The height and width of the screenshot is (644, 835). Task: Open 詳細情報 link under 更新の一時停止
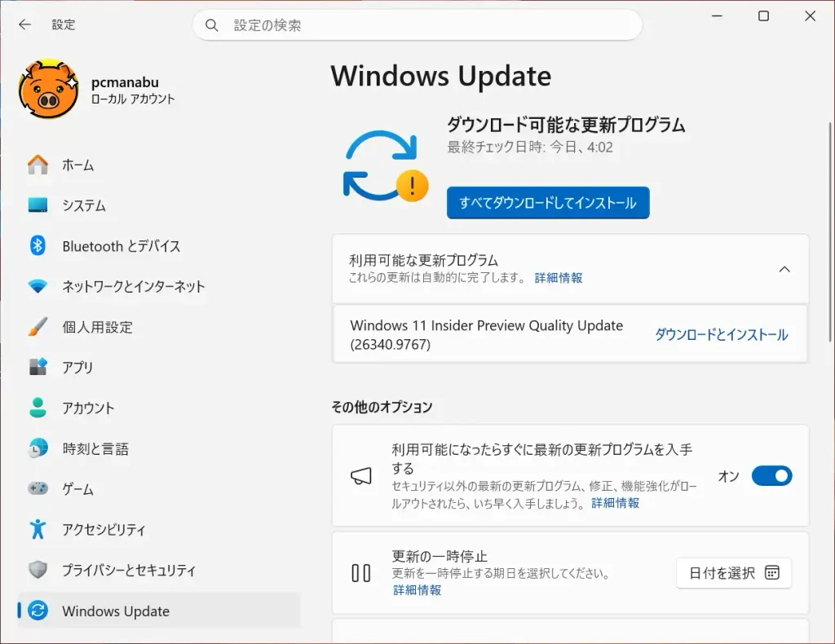417,589
